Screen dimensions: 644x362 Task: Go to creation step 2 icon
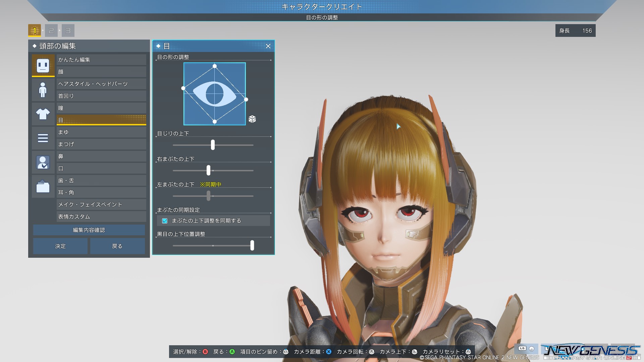tap(51, 31)
